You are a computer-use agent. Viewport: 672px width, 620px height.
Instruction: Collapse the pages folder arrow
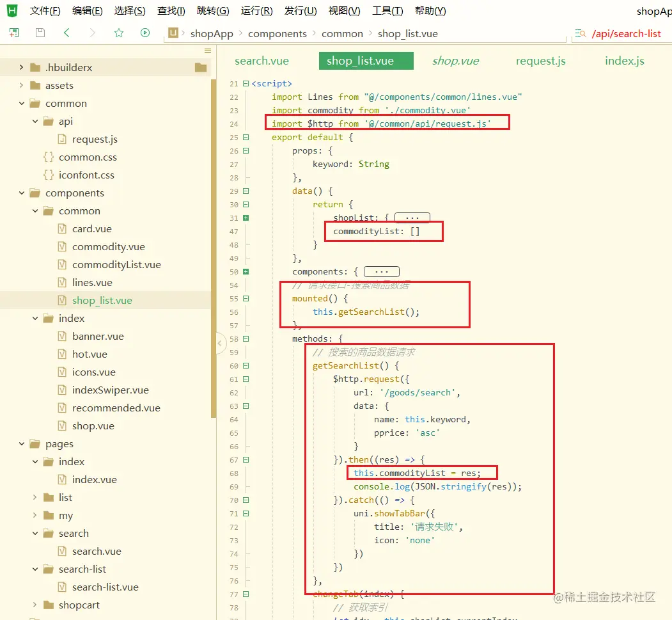point(22,444)
